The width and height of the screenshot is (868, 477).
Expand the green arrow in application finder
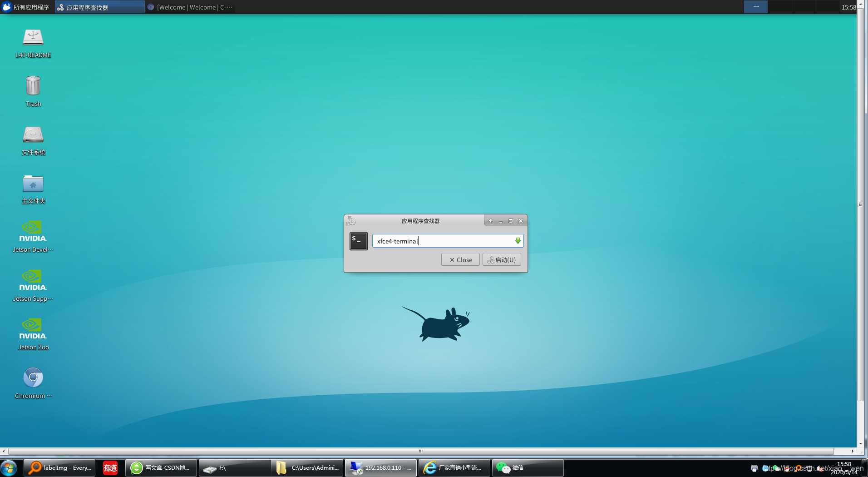(518, 241)
